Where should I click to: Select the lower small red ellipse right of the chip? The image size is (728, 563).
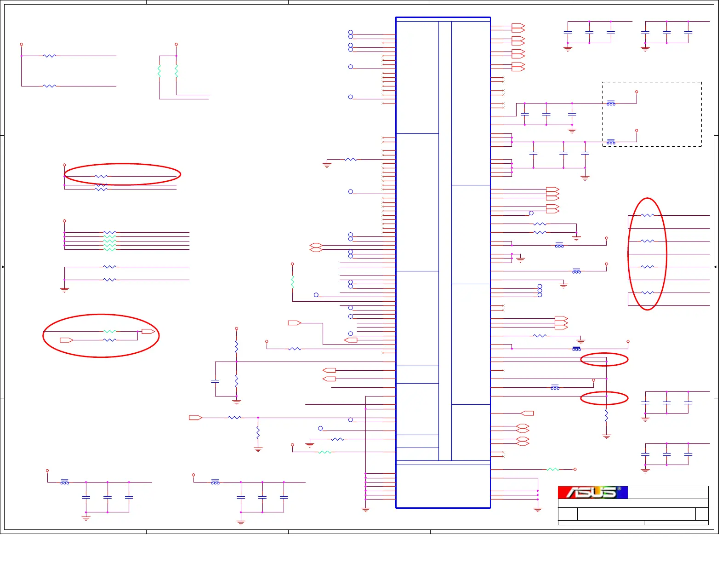[x=604, y=398]
